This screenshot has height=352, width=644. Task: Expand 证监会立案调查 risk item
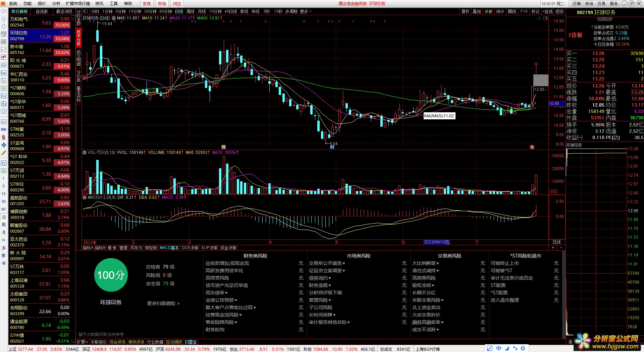327,271
